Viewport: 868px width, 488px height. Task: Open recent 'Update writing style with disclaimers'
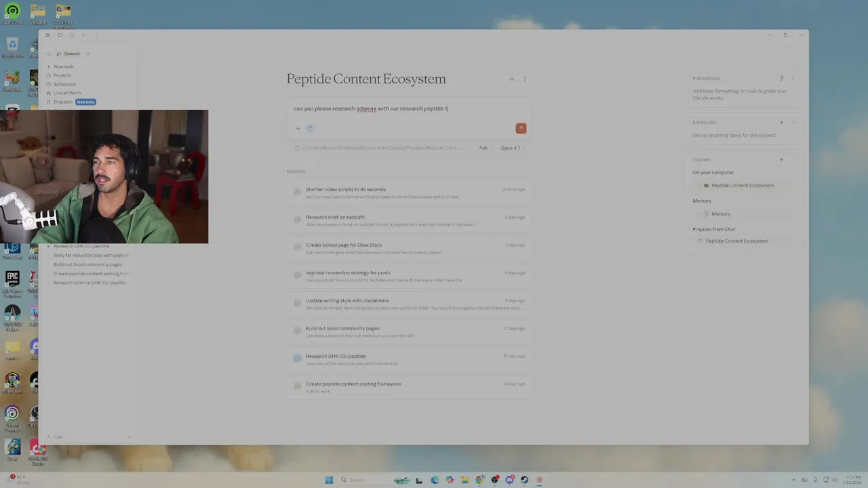410,304
